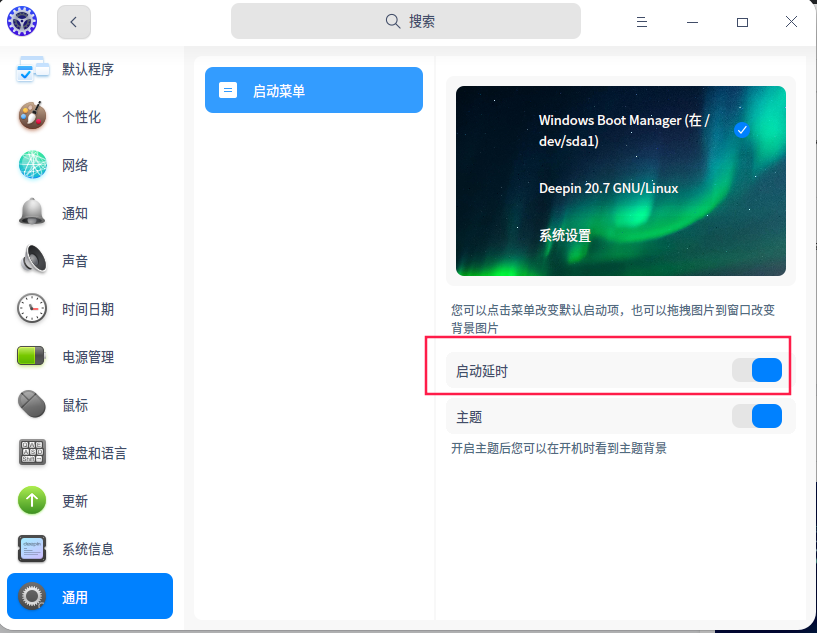Click the 主题 label text
Viewport: 817px width, 633px height.
pyautogui.click(x=469, y=417)
